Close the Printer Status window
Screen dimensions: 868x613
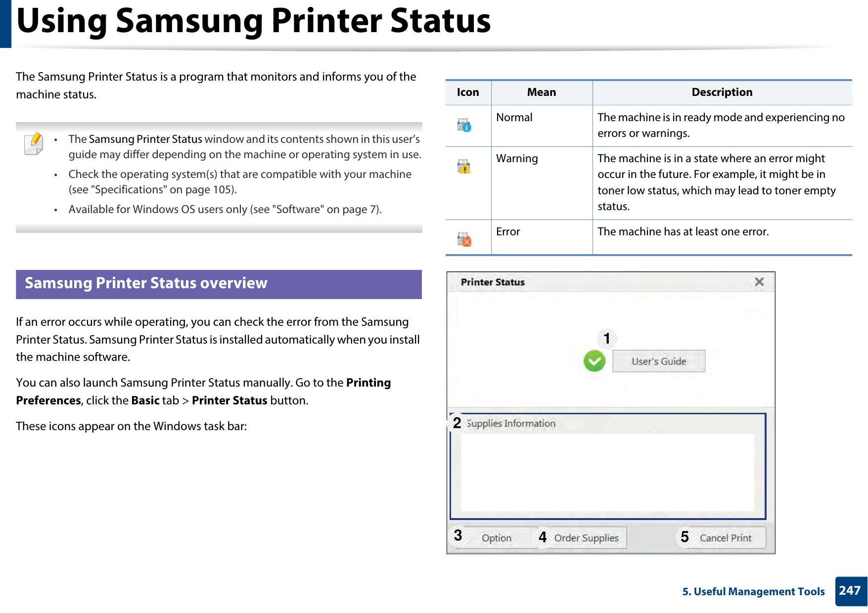click(x=759, y=282)
